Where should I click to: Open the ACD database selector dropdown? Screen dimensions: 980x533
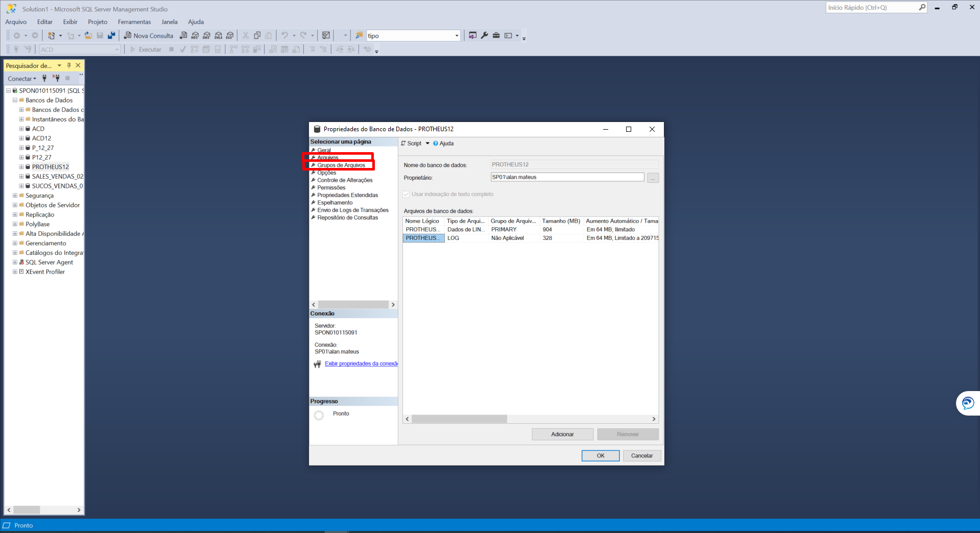(117, 50)
